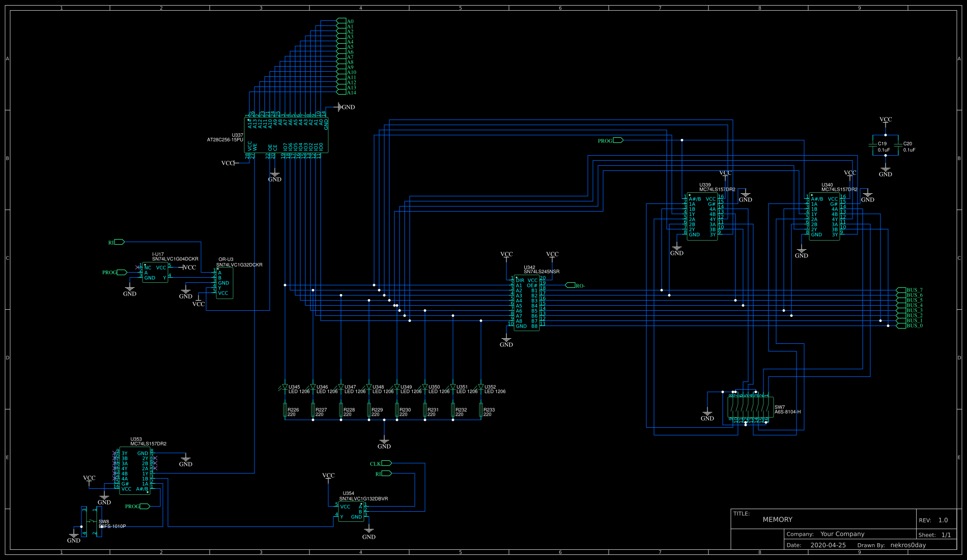Select resistor R226 symbol
967x560 pixels.
coord(285,411)
